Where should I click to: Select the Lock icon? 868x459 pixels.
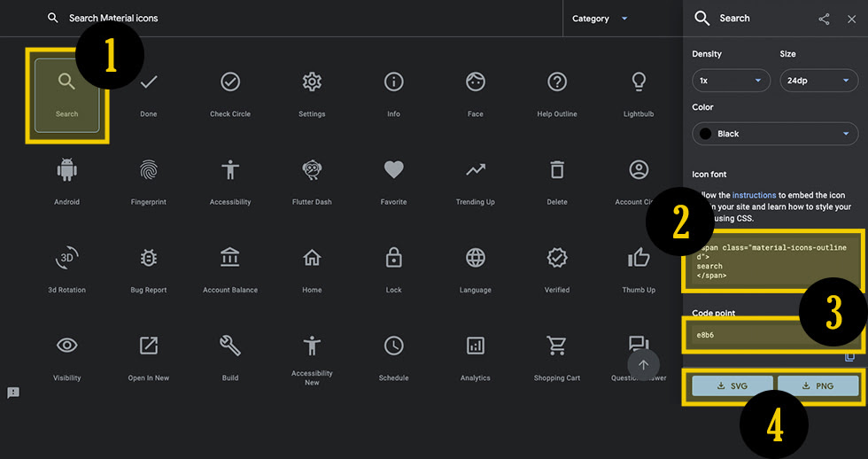pyautogui.click(x=393, y=258)
